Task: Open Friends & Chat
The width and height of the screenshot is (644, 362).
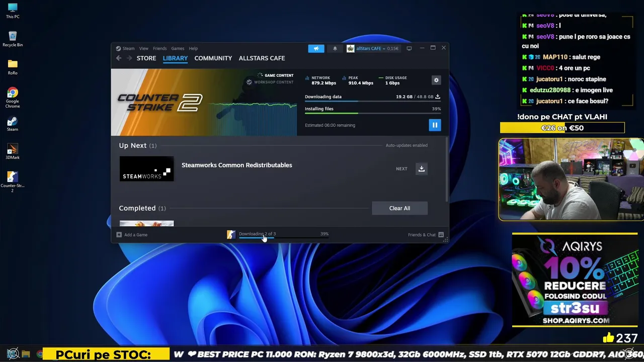Action: [x=422, y=235]
